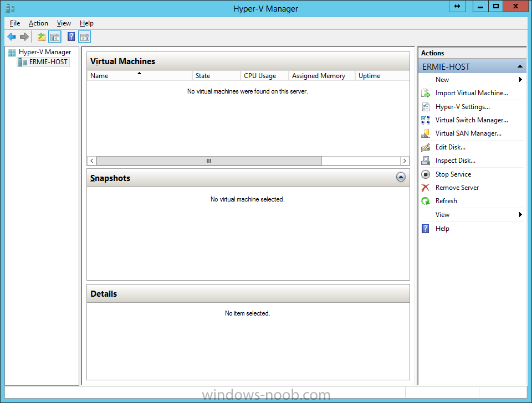Click the Hyper-V Settings icon

click(x=426, y=107)
